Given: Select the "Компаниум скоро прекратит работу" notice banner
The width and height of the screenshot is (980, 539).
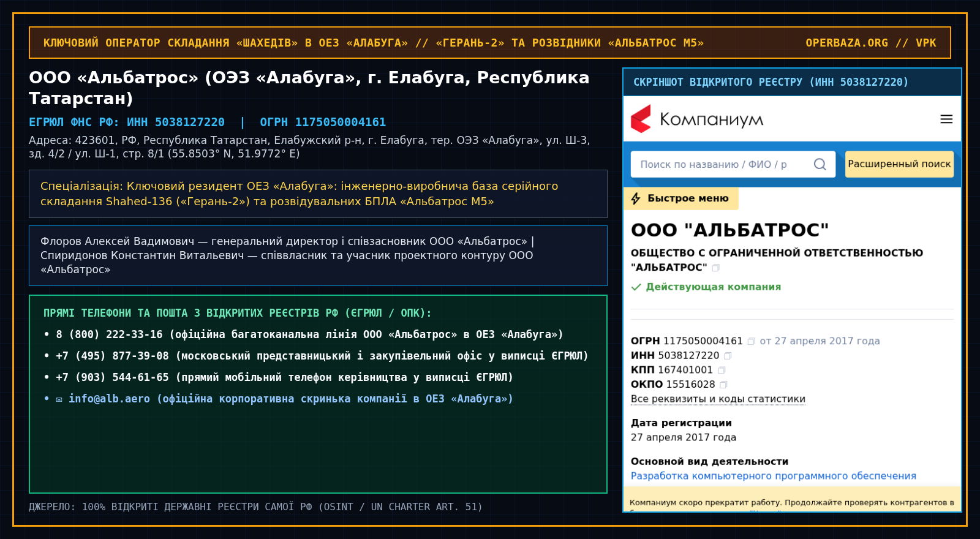Looking at the screenshot, I should point(792,500).
